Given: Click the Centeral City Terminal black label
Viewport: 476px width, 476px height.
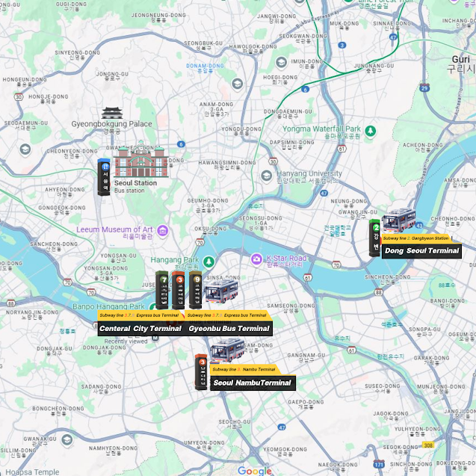Looking at the screenshot, I should [140, 329].
